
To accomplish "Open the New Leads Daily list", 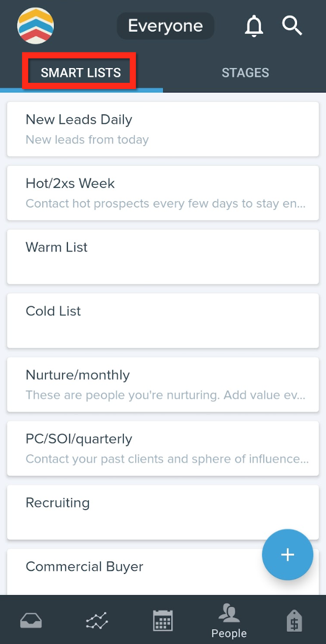I will coord(162,129).
